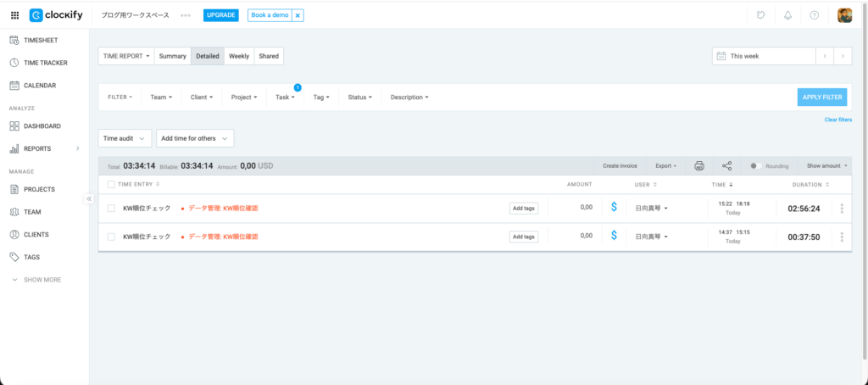Viewport: 868px width, 385px height.
Task: Click the Clear filters link
Action: click(837, 120)
